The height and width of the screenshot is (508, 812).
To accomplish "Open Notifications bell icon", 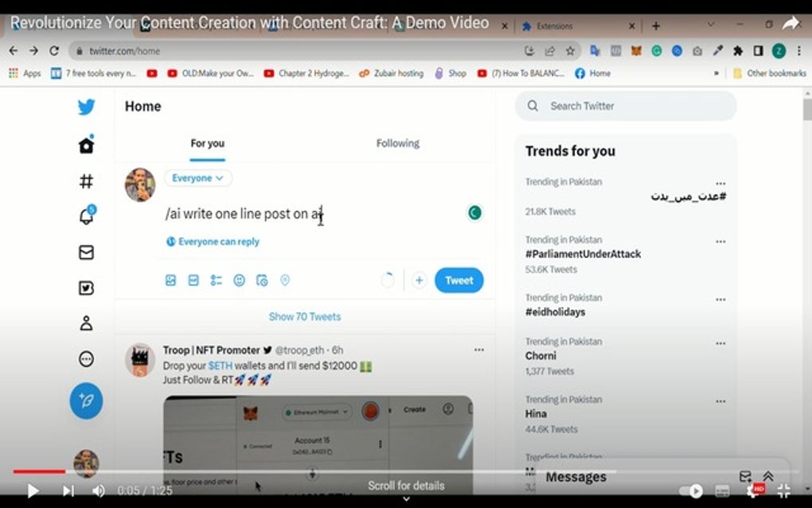I will click(87, 215).
